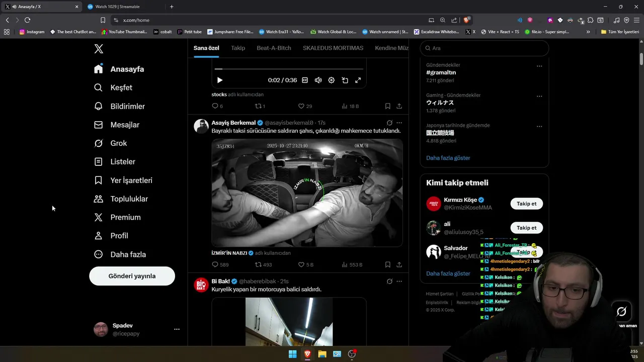Toggle video picture-in-picture icon

pos(345,80)
